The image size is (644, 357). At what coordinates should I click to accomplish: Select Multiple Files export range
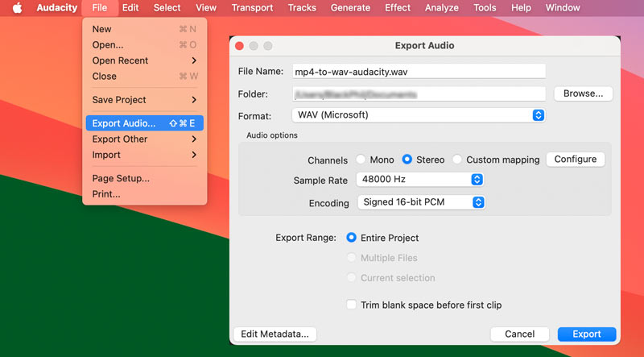pos(351,257)
